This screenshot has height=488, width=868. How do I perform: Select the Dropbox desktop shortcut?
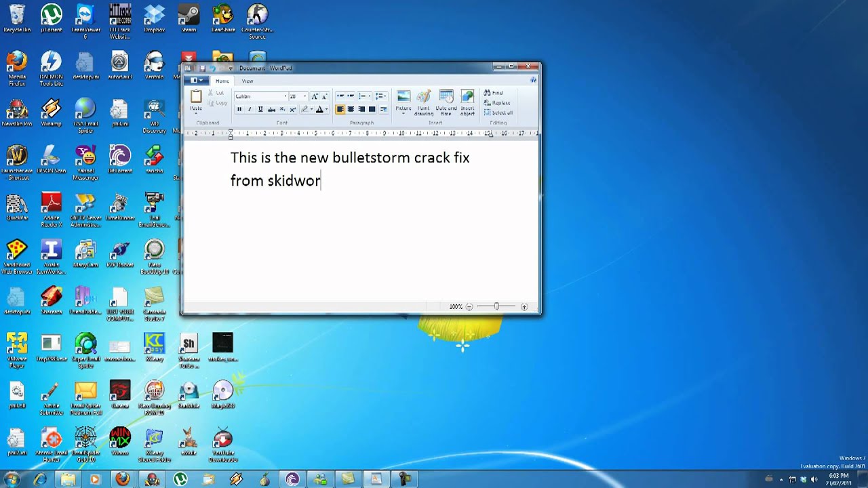coord(154,18)
